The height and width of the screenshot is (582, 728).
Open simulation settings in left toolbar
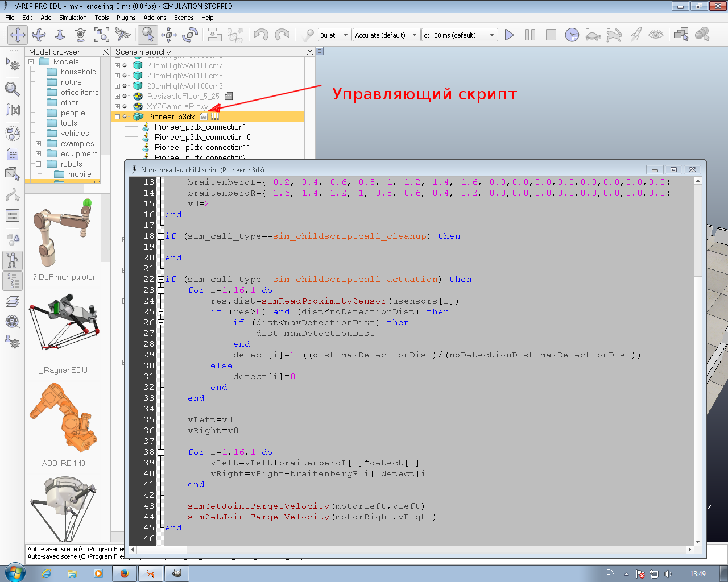click(x=13, y=64)
